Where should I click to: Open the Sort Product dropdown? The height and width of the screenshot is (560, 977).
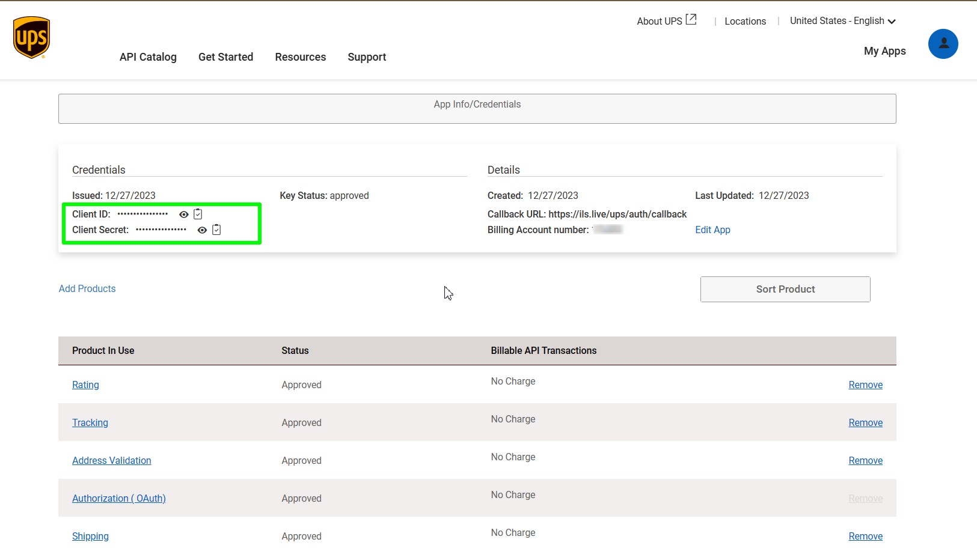785,289
